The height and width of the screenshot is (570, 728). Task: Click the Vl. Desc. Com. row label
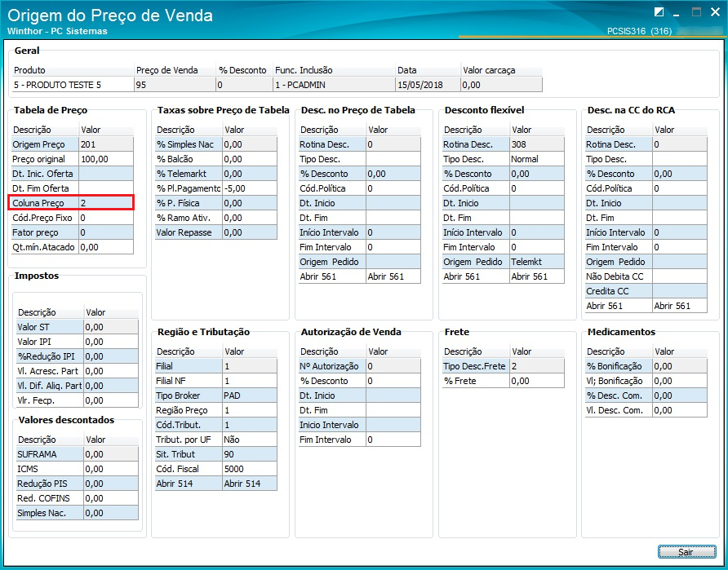click(619, 410)
